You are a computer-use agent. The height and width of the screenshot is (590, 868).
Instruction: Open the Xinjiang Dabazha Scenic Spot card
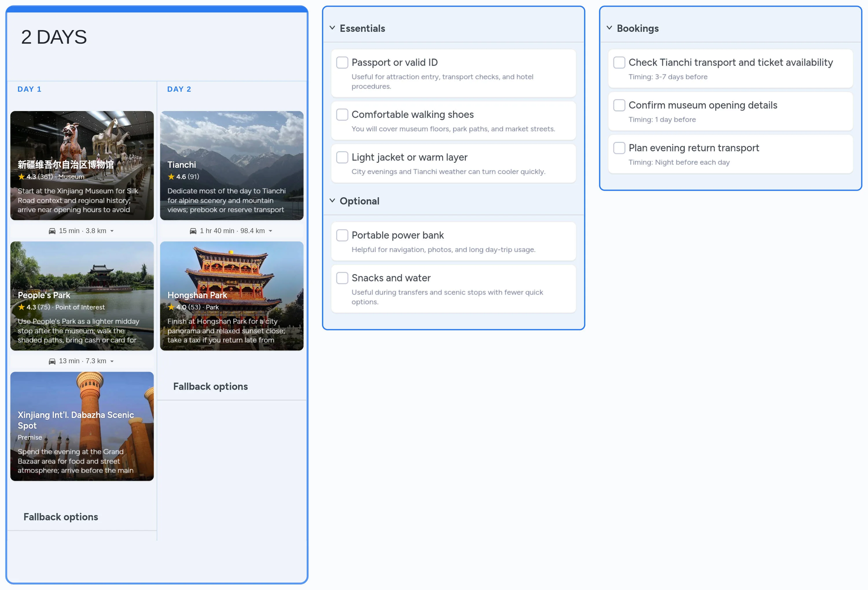82,426
